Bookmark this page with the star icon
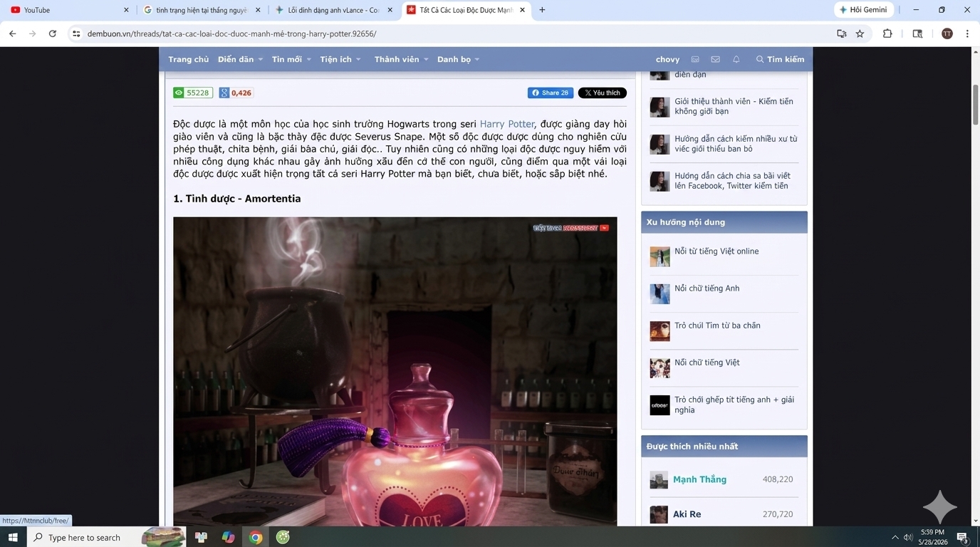The height and width of the screenshot is (547, 980). (860, 33)
